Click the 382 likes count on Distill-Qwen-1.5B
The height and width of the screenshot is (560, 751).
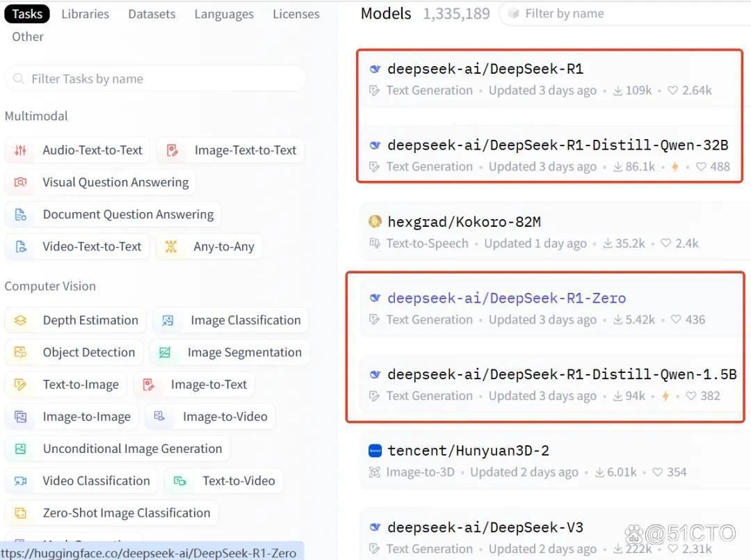710,396
